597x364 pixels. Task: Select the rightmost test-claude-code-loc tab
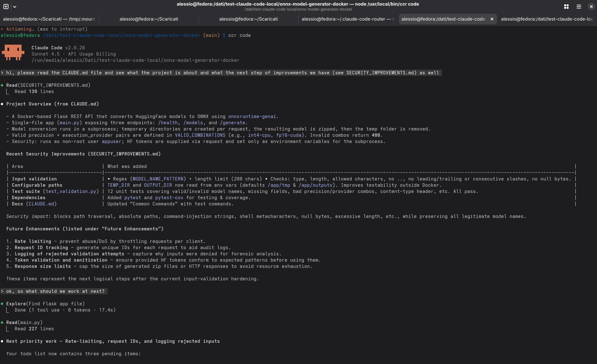click(x=547, y=19)
